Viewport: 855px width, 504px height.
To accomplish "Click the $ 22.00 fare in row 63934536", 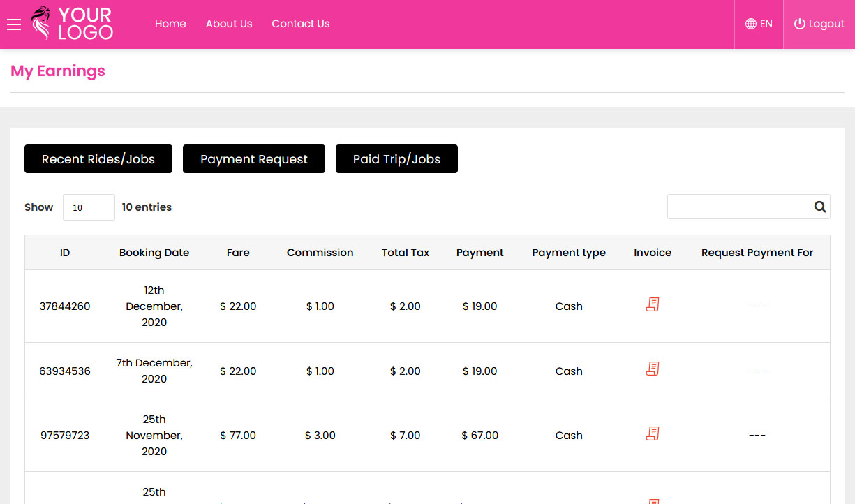I will 238,371.
